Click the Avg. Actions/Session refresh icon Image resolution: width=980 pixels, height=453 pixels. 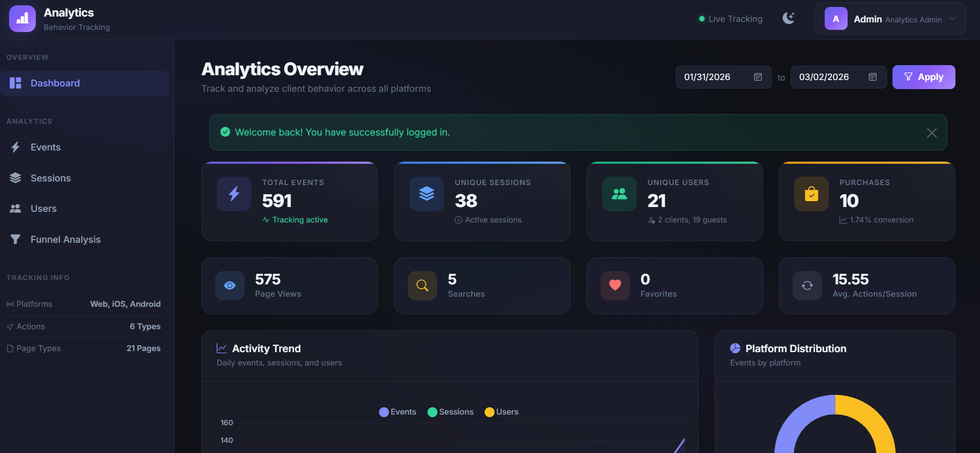tap(807, 285)
